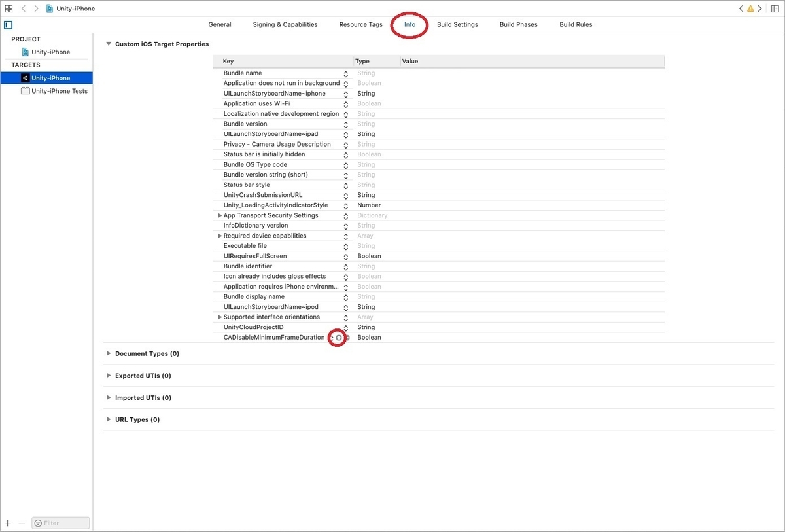785x532 pixels.
Task: Click the Filter field in the sidebar
Action: point(61,523)
